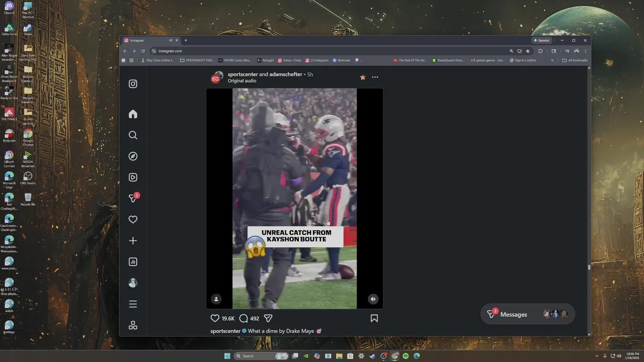Open the Windows Start menu
The width and height of the screenshot is (644, 362).
pos(227,356)
